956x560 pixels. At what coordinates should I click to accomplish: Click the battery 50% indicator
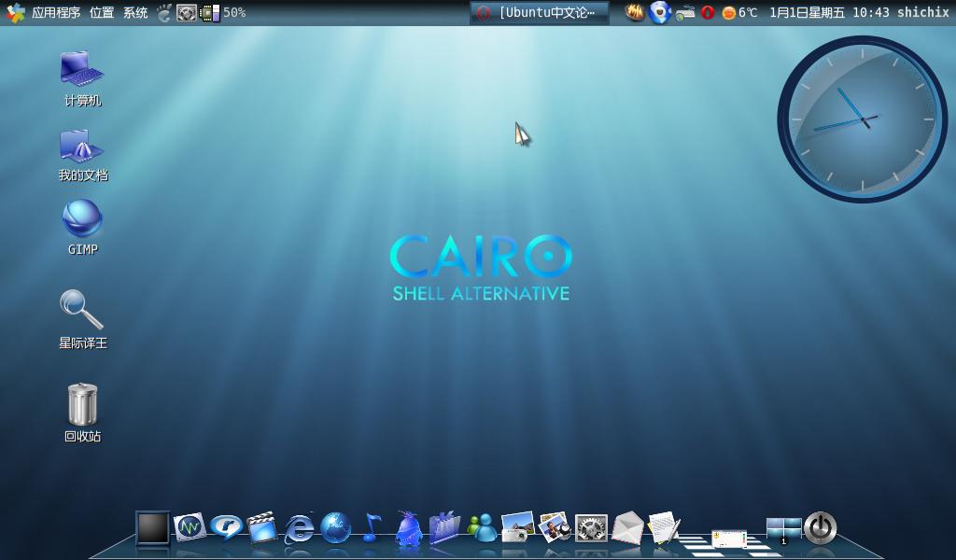tap(223, 12)
